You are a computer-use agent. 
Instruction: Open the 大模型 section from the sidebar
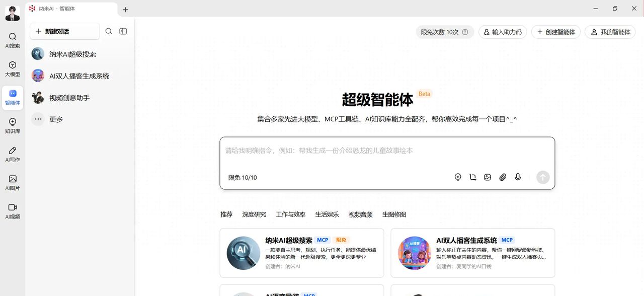[x=12, y=68]
